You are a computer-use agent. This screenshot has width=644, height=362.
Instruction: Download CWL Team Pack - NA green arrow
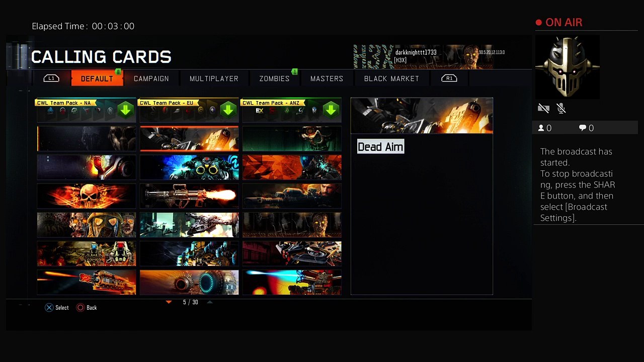[x=126, y=110]
